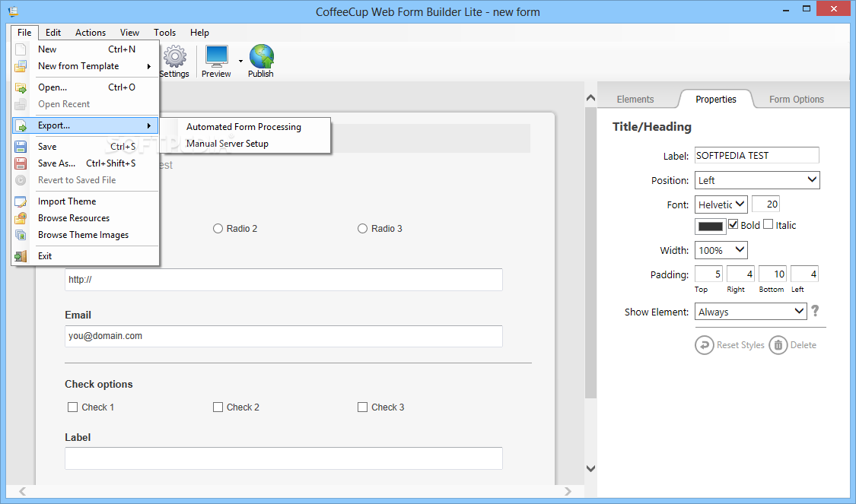Image resolution: width=856 pixels, height=504 pixels.
Task: Choose Browse Resources menu entry
Action: [x=86, y=218]
